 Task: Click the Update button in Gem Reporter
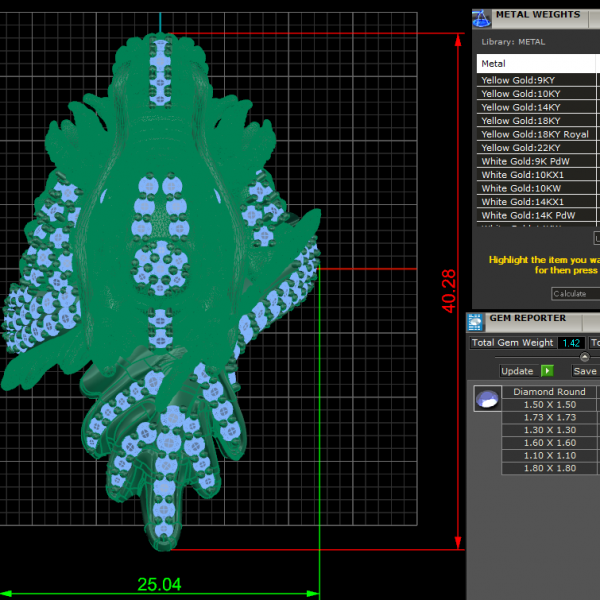[x=518, y=371]
